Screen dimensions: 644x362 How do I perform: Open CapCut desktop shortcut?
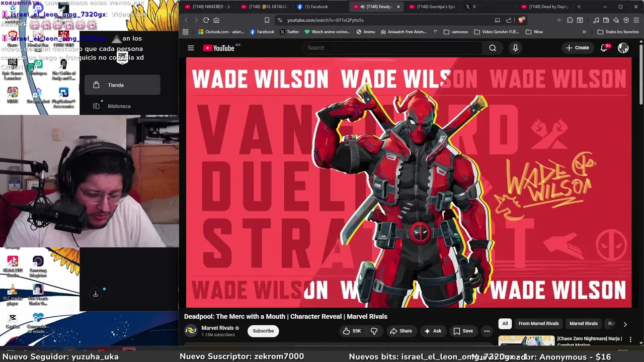click(x=13, y=321)
